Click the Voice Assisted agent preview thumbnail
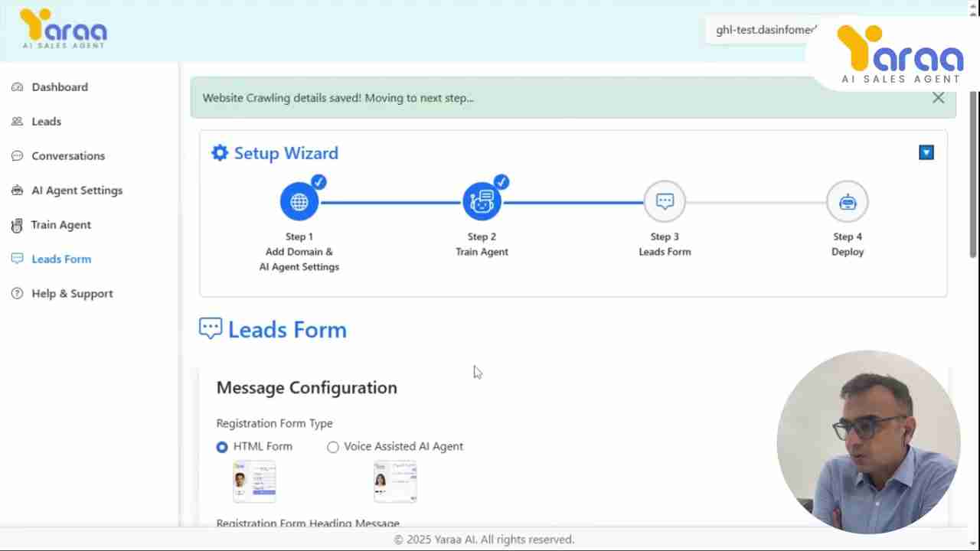 tap(395, 482)
